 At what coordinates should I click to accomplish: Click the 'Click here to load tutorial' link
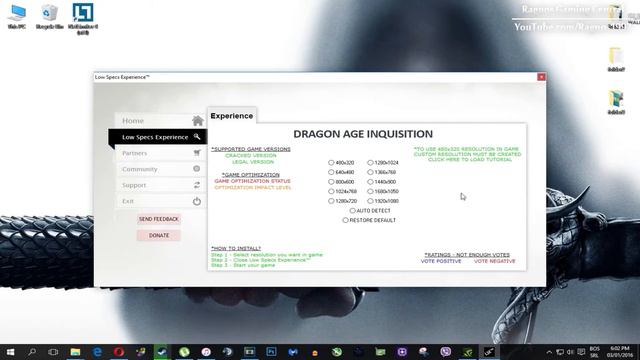tap(469, 160)
